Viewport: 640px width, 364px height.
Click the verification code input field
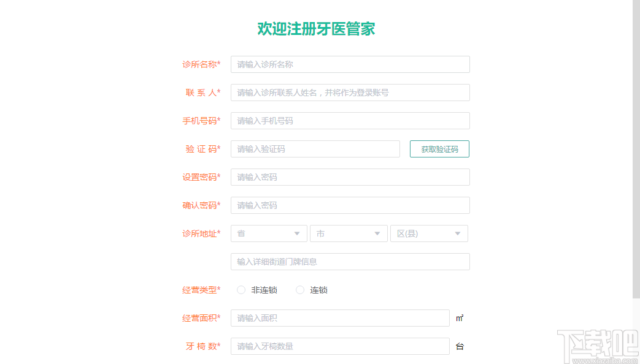pos(315,148)
